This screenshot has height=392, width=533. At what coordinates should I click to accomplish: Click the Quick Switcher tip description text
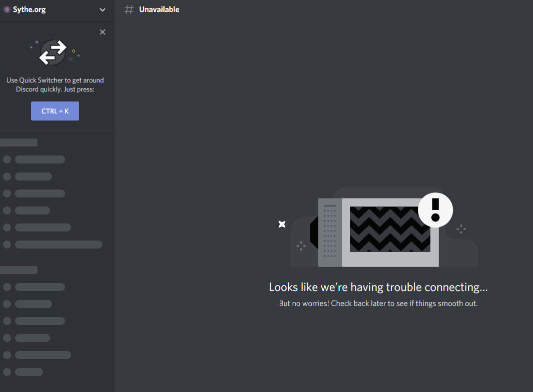pos(55,84)
